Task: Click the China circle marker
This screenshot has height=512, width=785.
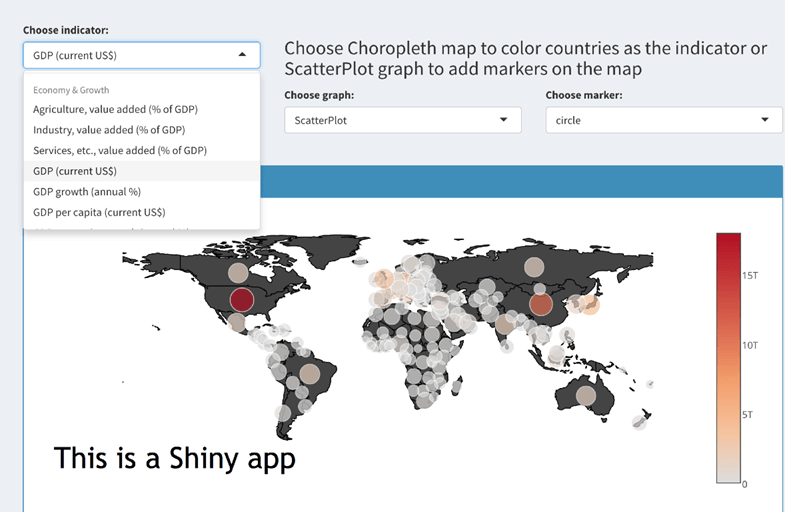Action: pyautogui.click(x=540, y=304)
